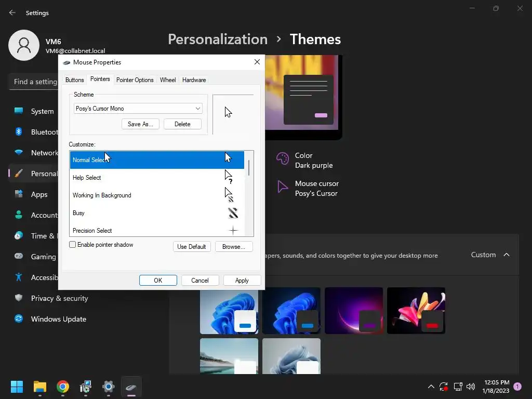The width and height of the screenshot is (532, 399).
Task: Choose the lake landscape theme thumbnail
Action: click(229, 356)
